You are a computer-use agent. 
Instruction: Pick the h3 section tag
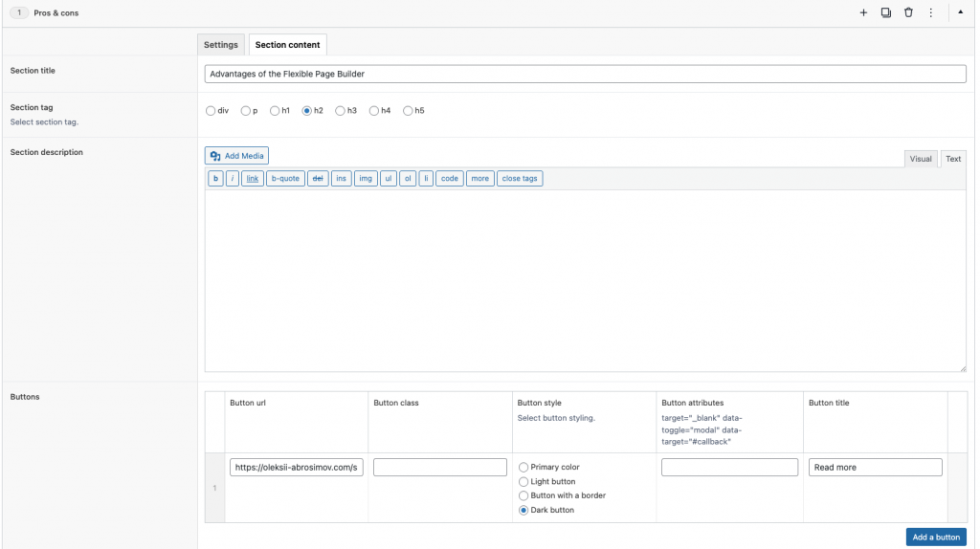point(340,111)
